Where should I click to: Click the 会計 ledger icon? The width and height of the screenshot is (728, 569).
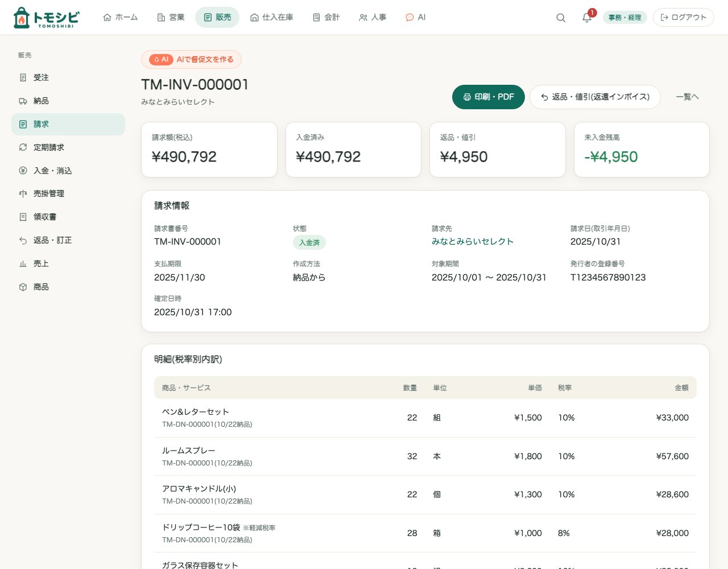tap(316, 18)
